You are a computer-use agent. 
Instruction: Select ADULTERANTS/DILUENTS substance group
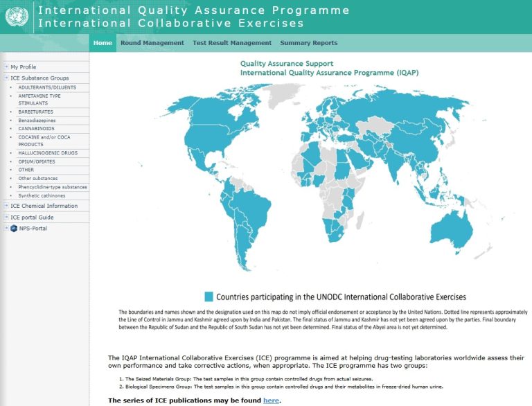coord(47,87)
